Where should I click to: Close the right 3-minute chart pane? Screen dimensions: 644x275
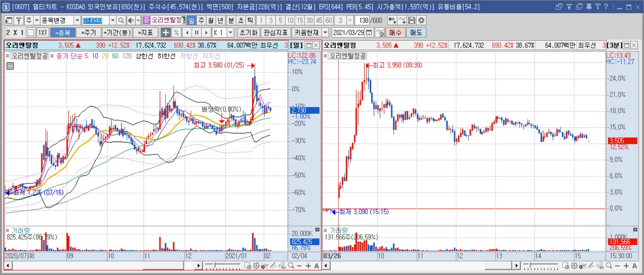[634, 45]
